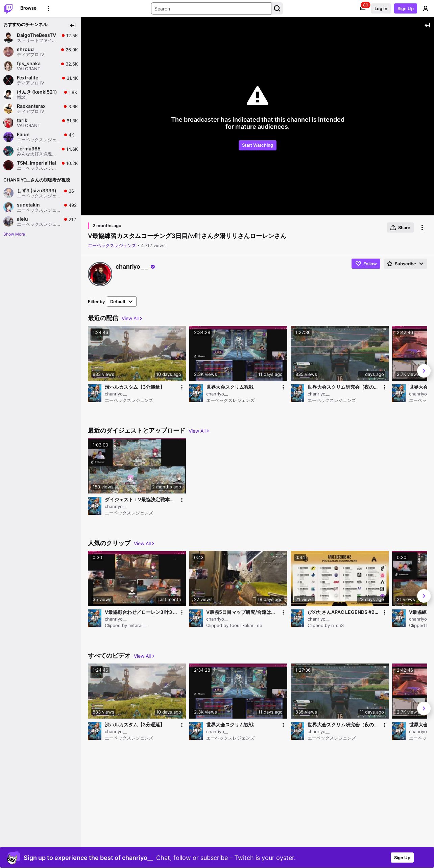Image resolution: width=434 pixels, height=868 pixels.
Task: View All in 最近の配信 section
Action: coord(132,318)
